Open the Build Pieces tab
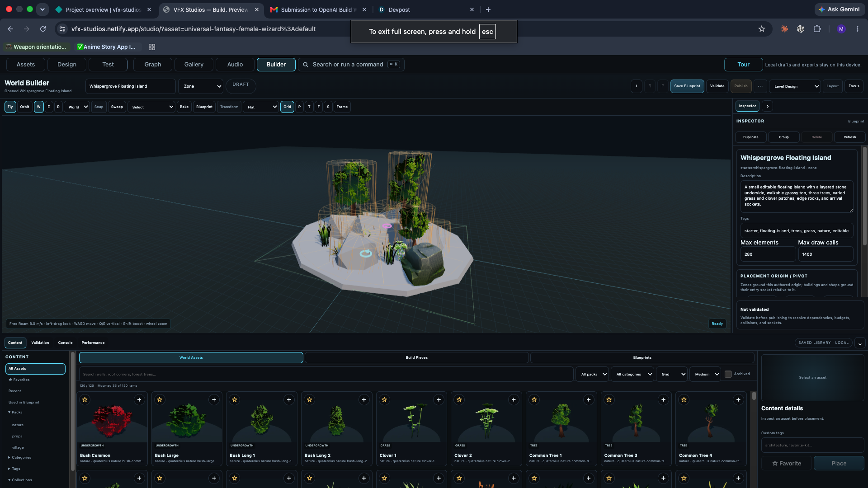Viewport: 868px width, 488px height. point(416,357)
